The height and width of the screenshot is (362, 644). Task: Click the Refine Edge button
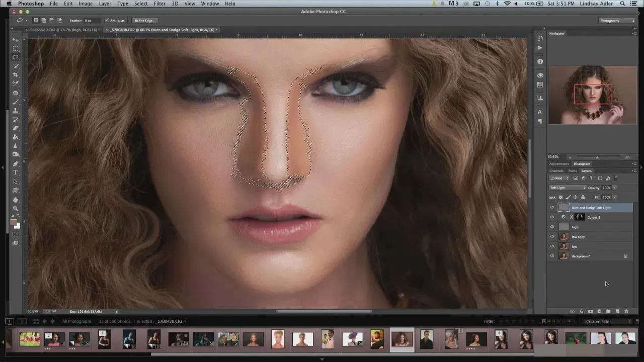pos(145,21)
